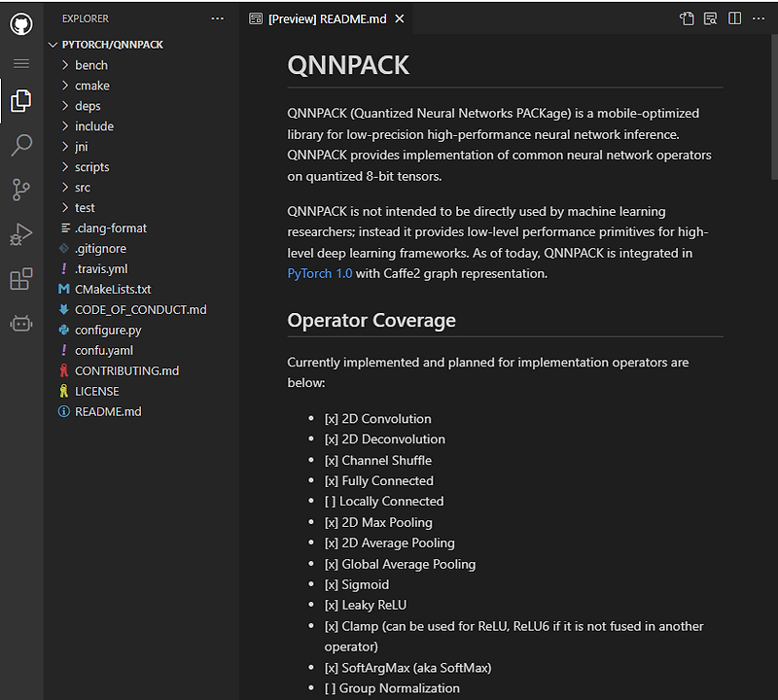
Task: Expand the jni folder
Action: (x=65, y=147)
